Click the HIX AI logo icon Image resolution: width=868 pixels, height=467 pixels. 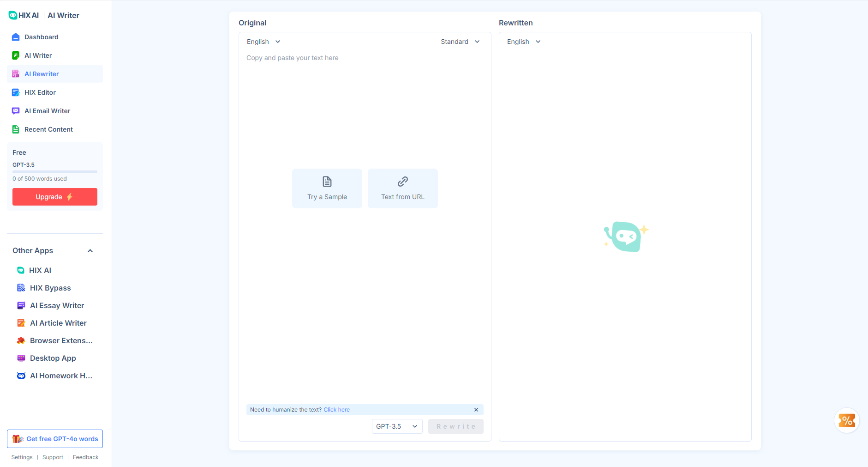coord(13,15)
